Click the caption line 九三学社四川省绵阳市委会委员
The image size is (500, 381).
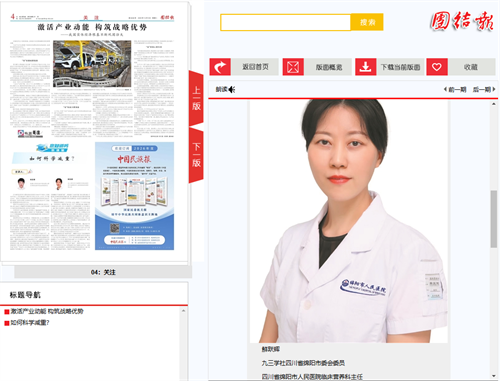coord(303,363)
